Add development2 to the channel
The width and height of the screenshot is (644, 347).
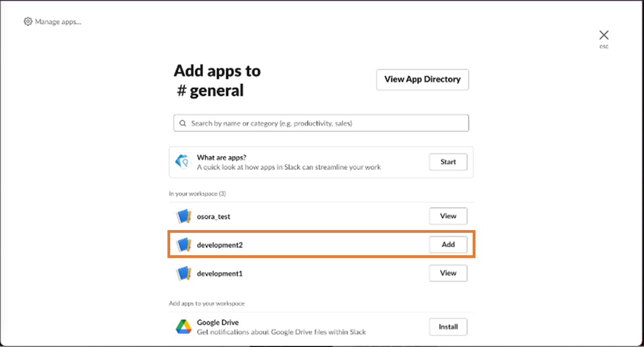pos(448,245)
